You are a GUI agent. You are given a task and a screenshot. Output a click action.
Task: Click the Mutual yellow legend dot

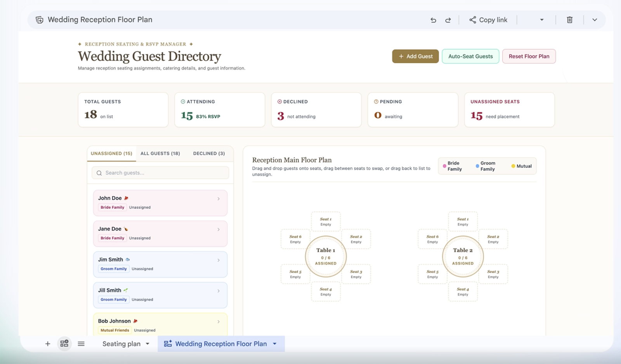(x=513, y=166)
